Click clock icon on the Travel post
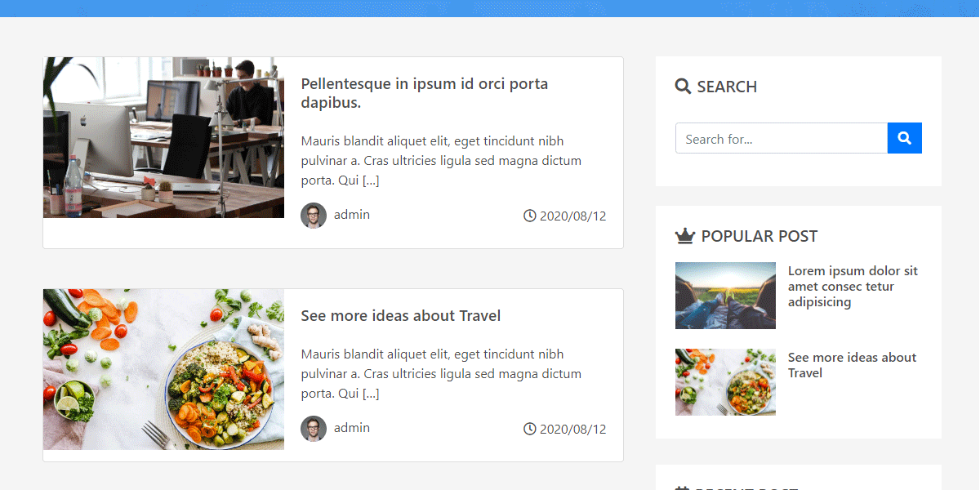980x490 pixels. click(529, 429)
